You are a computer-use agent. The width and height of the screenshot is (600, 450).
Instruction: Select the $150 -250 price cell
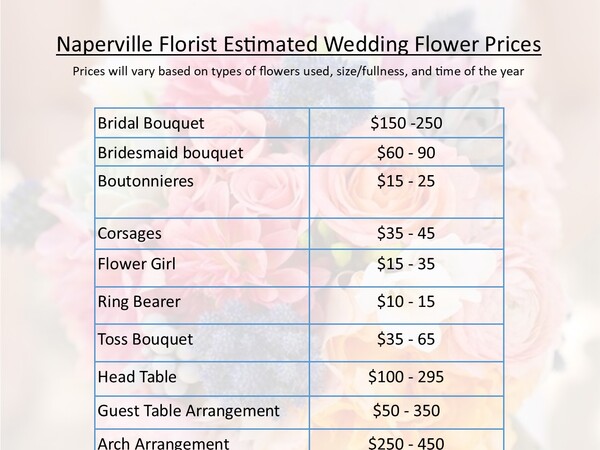click(x=406, y=123)
